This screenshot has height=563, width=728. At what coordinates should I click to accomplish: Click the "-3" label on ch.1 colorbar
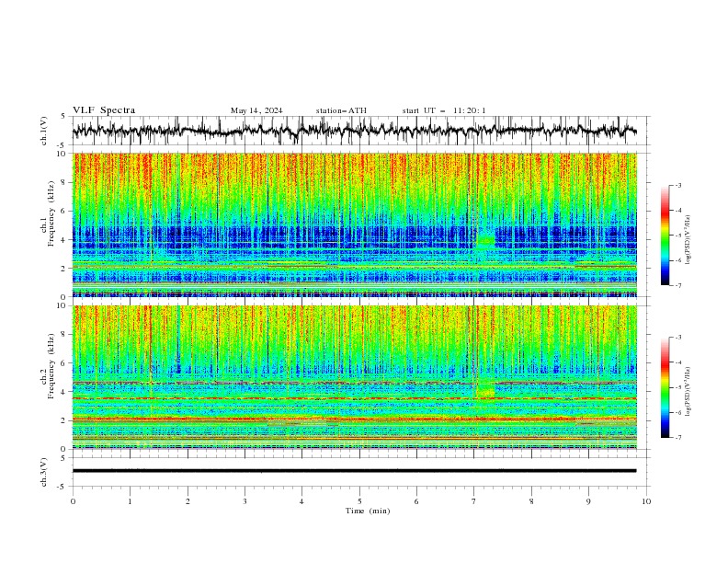tap(678, 185)
